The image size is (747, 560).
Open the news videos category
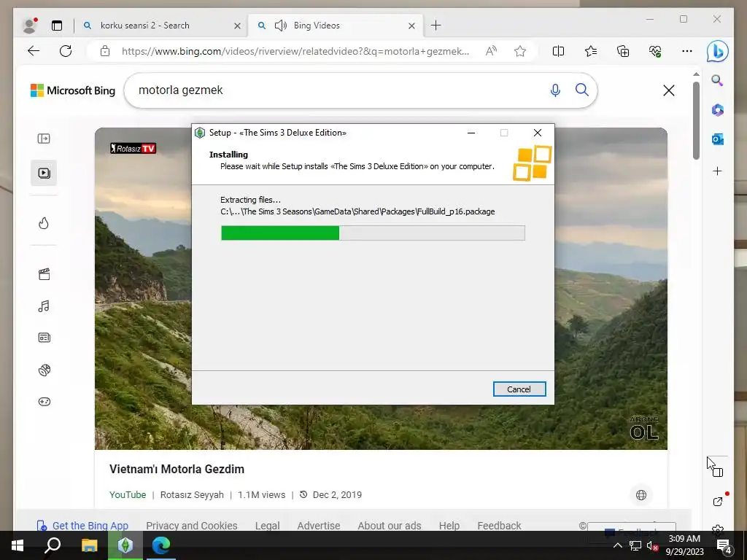44,338
